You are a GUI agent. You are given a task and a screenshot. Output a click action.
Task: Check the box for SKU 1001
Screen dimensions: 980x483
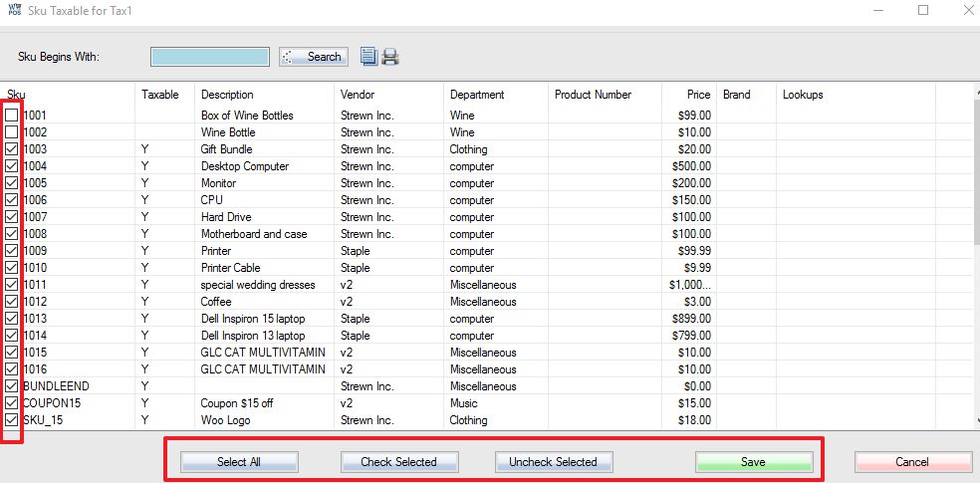[x=12, y=115]
